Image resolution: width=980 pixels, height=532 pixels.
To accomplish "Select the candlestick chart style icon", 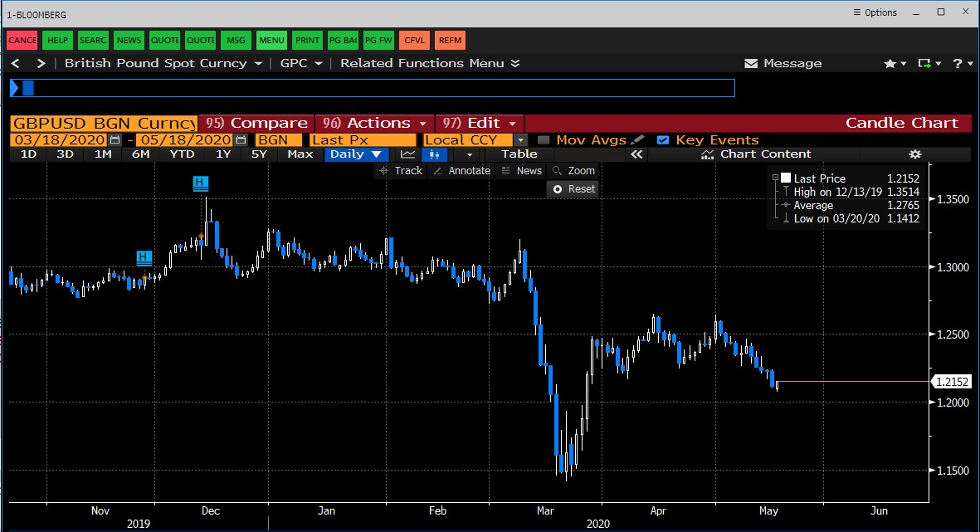I will point(434,154).
